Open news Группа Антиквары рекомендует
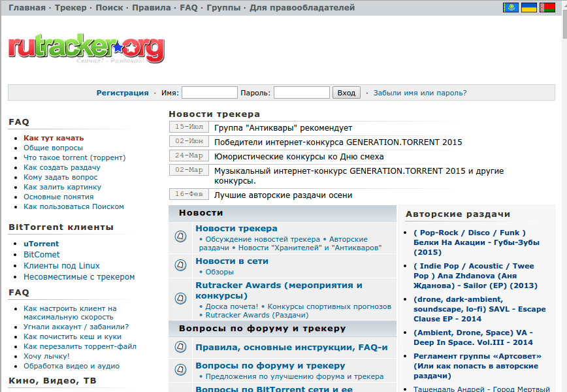Viewport: 567px width, 392px height. (x=283, y=128)
